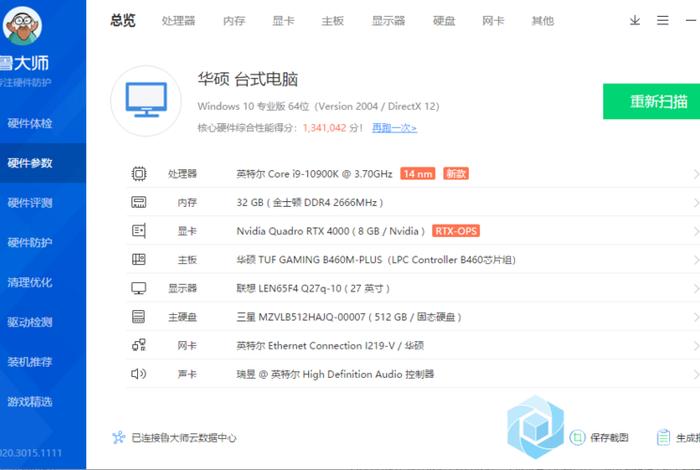The image size is (700, 470).
Task: Click the download arrow icon in title bar
Action: (635, 21)
